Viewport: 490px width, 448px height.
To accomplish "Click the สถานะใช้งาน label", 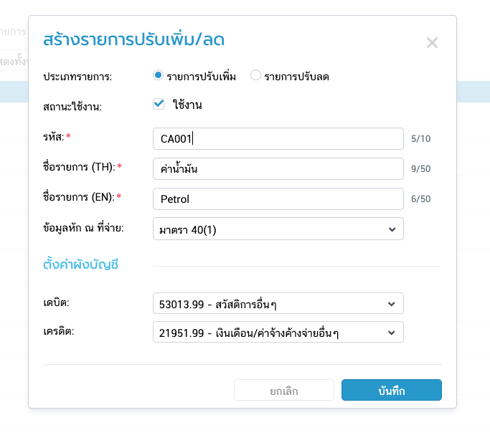I will pos(72,107).
